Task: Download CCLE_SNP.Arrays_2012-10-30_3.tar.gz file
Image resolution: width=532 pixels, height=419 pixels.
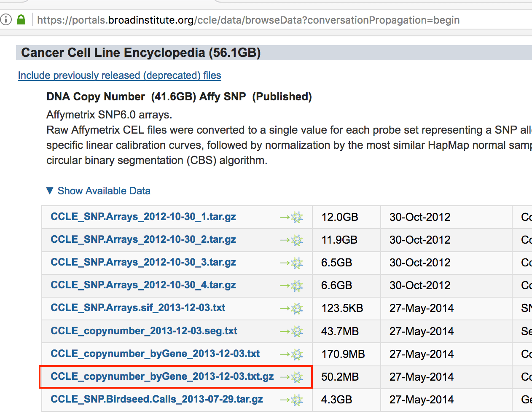Action: click(x=143, y=262)
